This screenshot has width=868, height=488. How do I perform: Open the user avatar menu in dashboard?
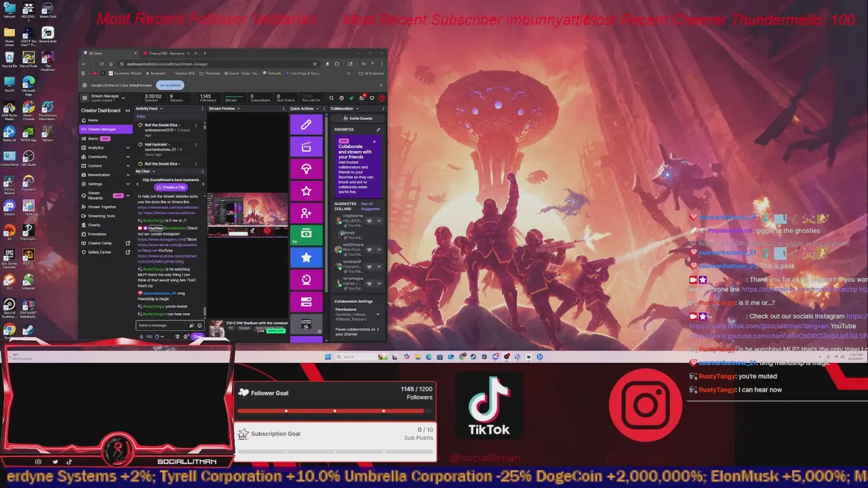click(382, 98)
